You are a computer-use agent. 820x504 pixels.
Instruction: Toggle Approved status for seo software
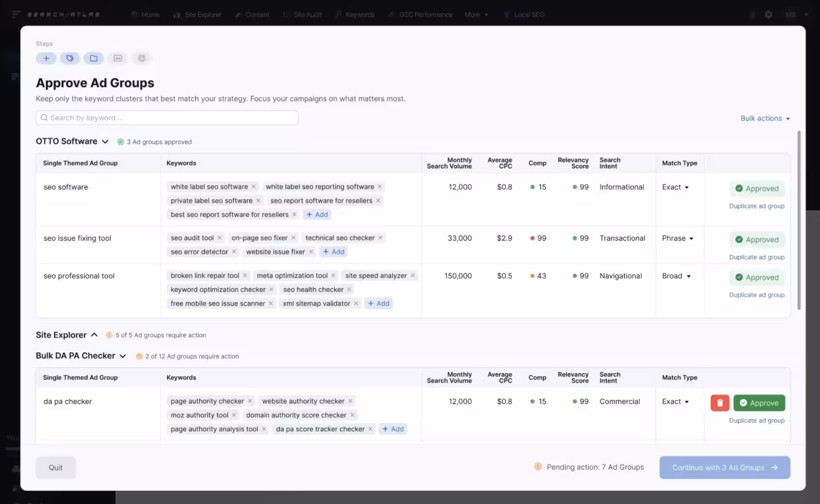point(757,189)
